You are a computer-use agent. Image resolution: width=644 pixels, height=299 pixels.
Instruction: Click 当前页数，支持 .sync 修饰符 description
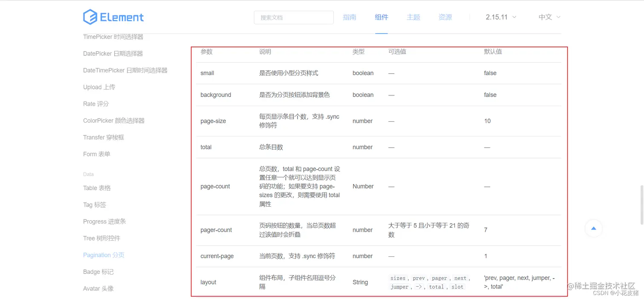pyautogui.click(x=297, y=256)
